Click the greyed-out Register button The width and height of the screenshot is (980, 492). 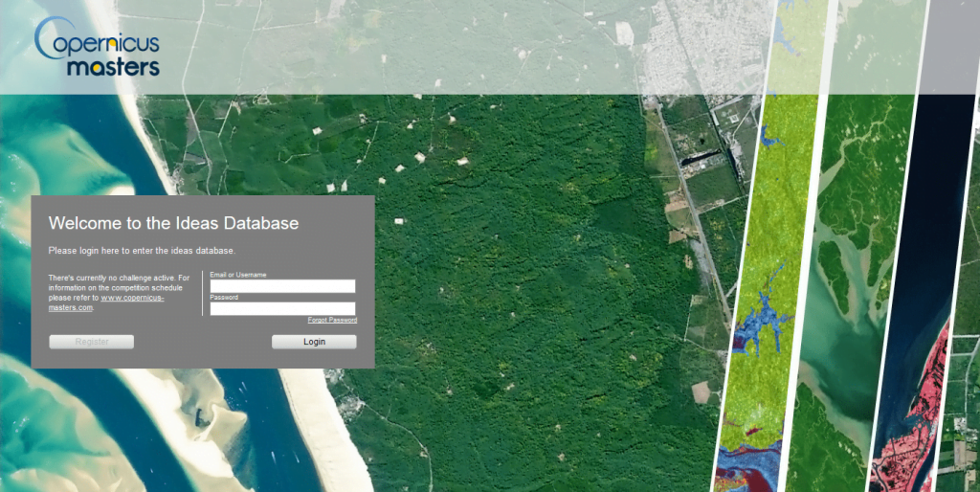pyautogui.click(x=91, y=342)
